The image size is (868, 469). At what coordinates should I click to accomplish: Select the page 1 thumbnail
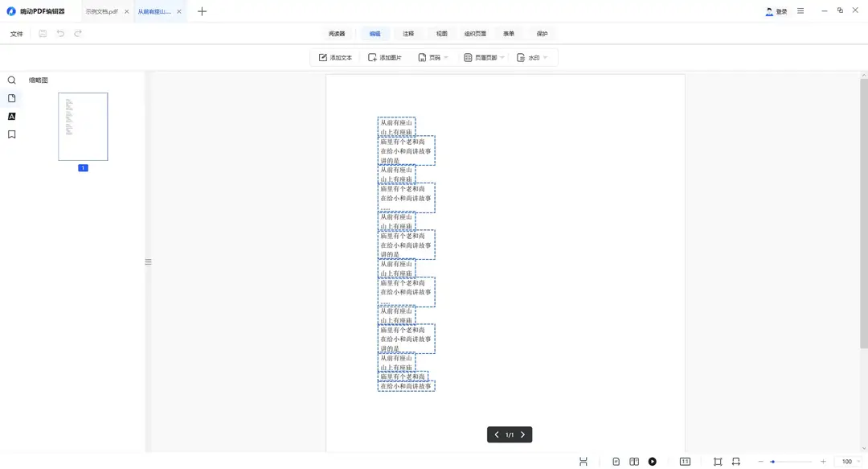tap(83, 127)
